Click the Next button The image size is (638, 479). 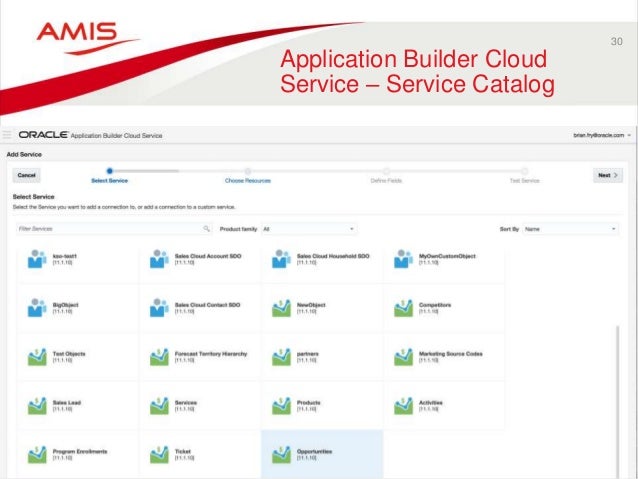point(608,175)
